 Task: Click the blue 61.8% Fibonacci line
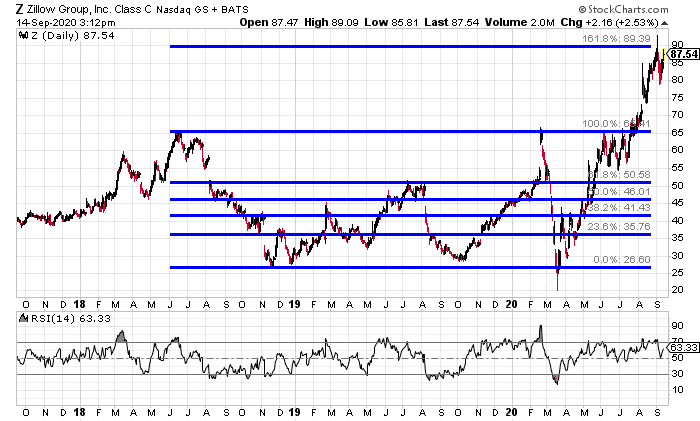click(410, 182)
